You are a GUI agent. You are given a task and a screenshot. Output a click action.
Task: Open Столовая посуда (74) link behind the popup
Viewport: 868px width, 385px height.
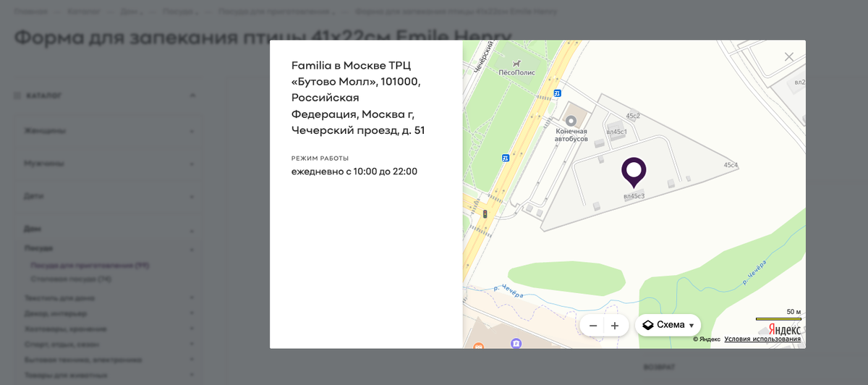pyautogui.click(x=71, y=279)
